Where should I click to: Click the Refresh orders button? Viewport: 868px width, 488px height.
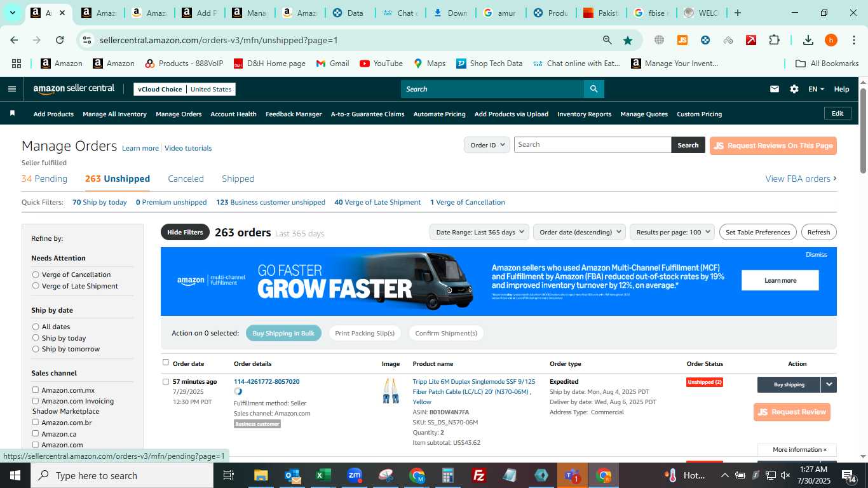click(x=818, y=232)
